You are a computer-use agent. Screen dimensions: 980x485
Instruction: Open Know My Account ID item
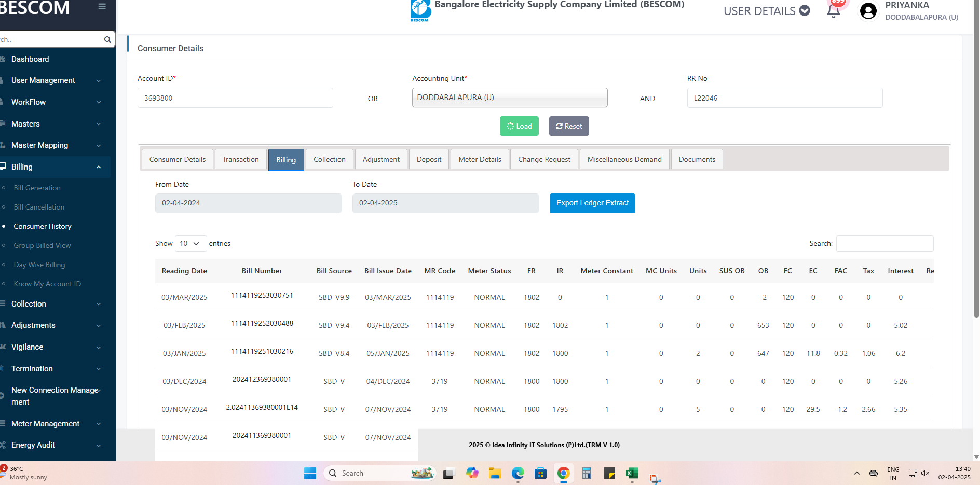pyautogui.click(x=47, y=284)
